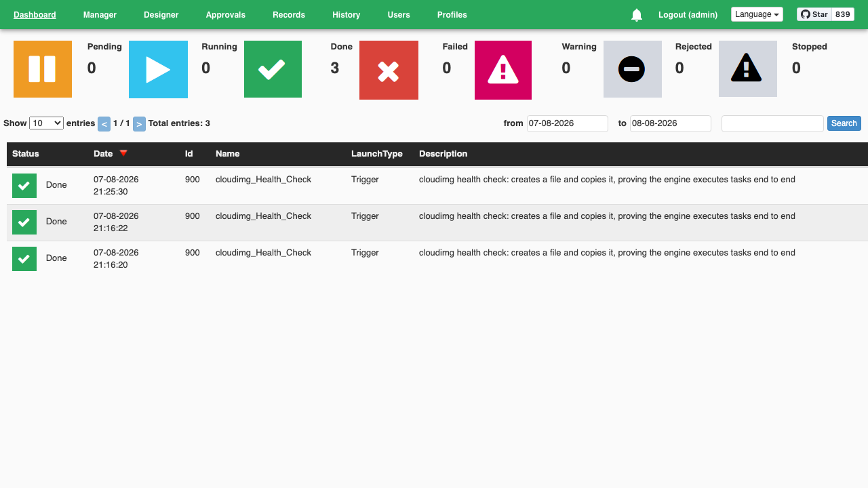Open the Profiles menu item

(x=452, y=15)
